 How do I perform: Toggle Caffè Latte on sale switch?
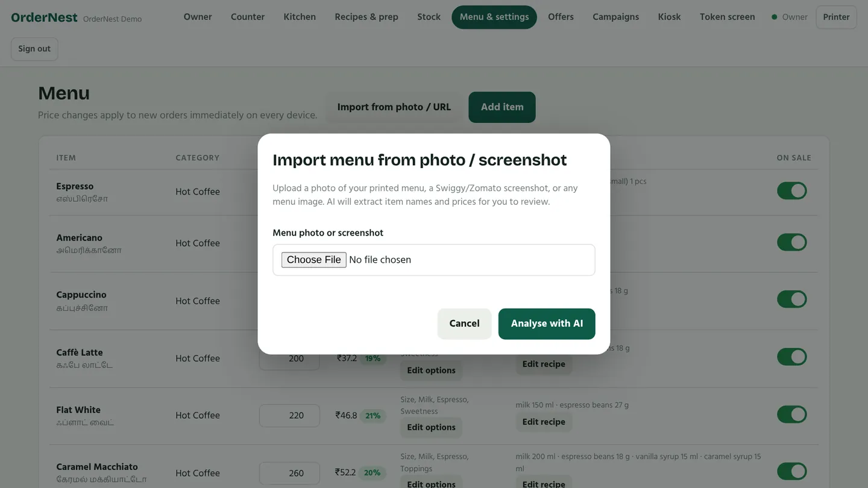(791, 357)
